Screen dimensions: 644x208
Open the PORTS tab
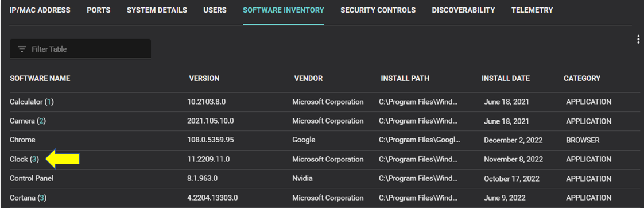click(99, 10)
